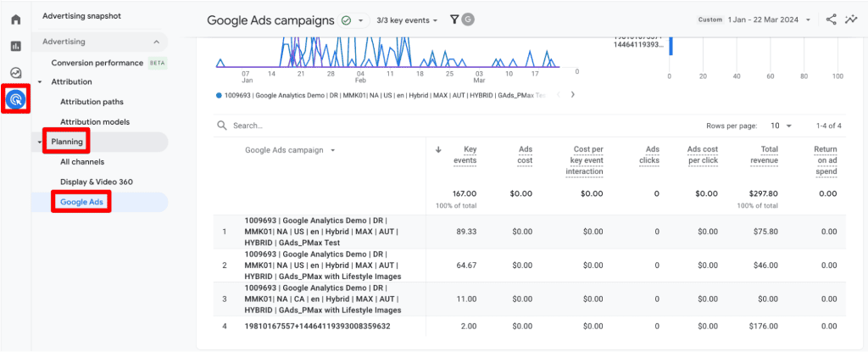Collapse the Advertising section
868x352 pixels.
(157, 42)
